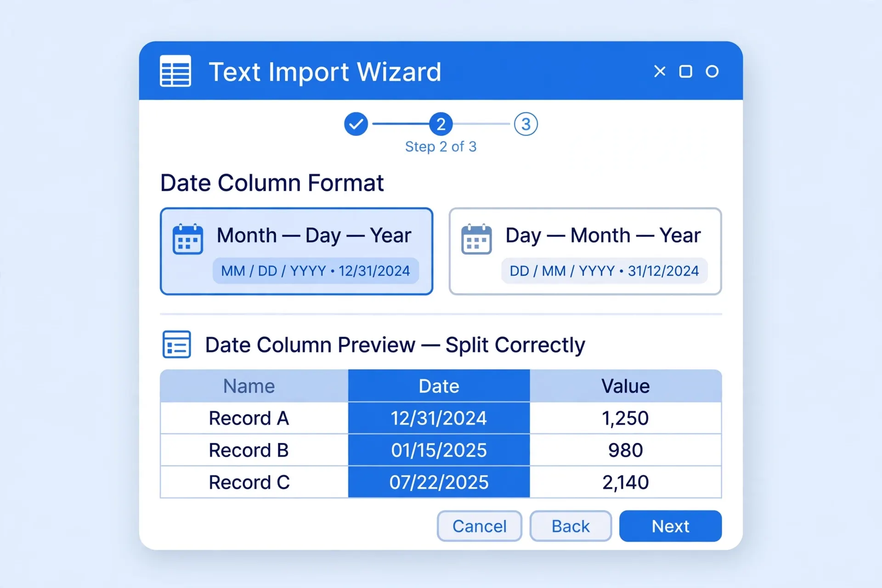
Task: Select the Month — Day — Year format option
Action: [x=296, y=251]
